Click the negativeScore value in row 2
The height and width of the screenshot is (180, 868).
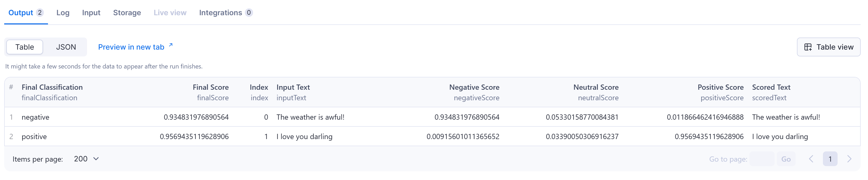tap(464, 136)
